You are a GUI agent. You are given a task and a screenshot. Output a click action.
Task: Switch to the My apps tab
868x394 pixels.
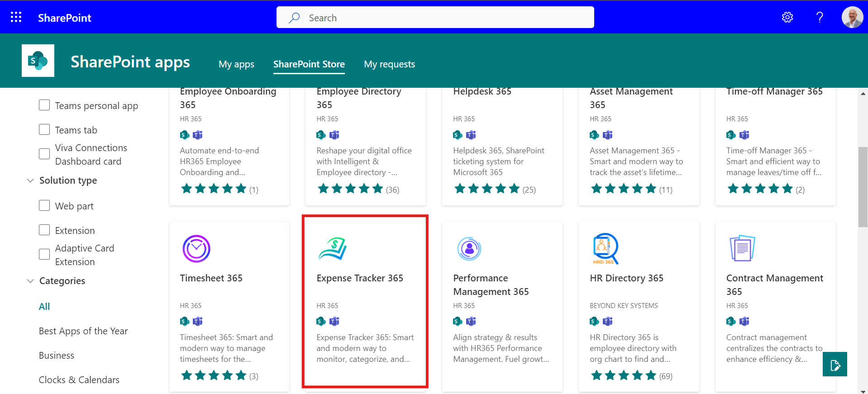tap(236, 64)
